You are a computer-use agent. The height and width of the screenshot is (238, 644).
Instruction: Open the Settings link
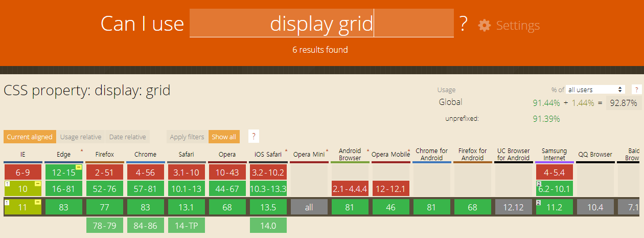tap(518, 25)
